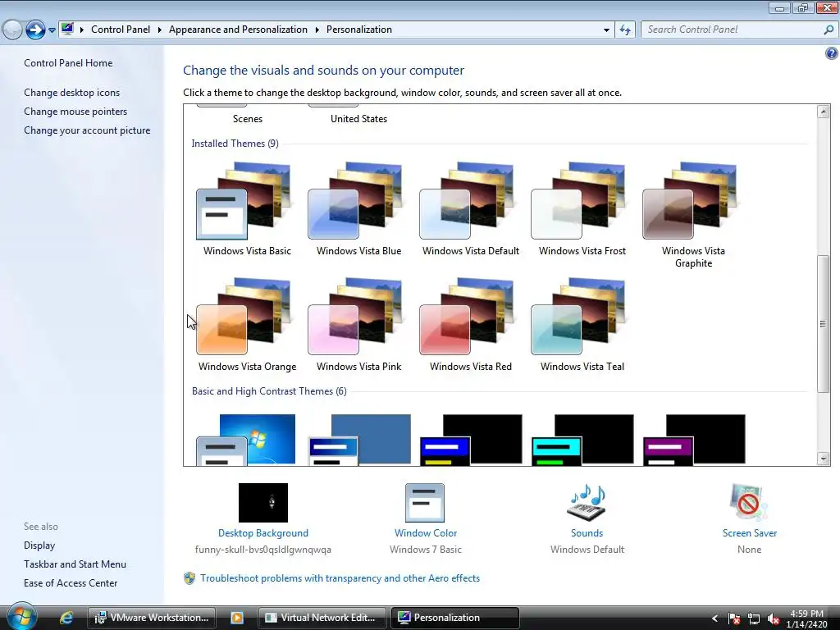The width and height of the screenshot is (840, 630).
Task: Open Change mouse pointers
Action: click(x=75, y=112)
